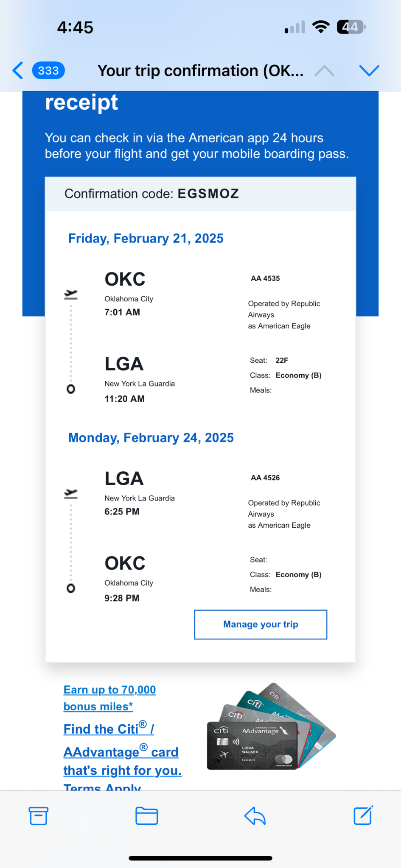The image size is (401, 868).
Task: Tap the Wi-Fi status icon
Action: point(321,27)
